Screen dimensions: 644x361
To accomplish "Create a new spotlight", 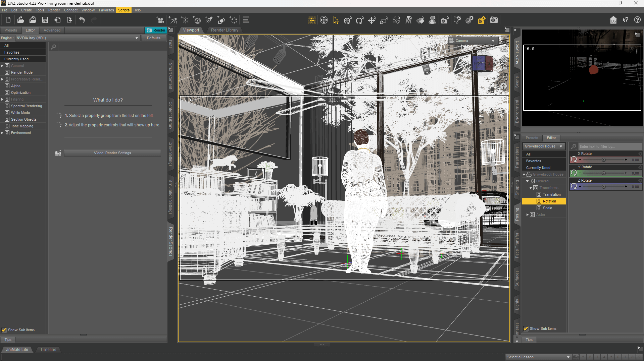I will point(209,20).
